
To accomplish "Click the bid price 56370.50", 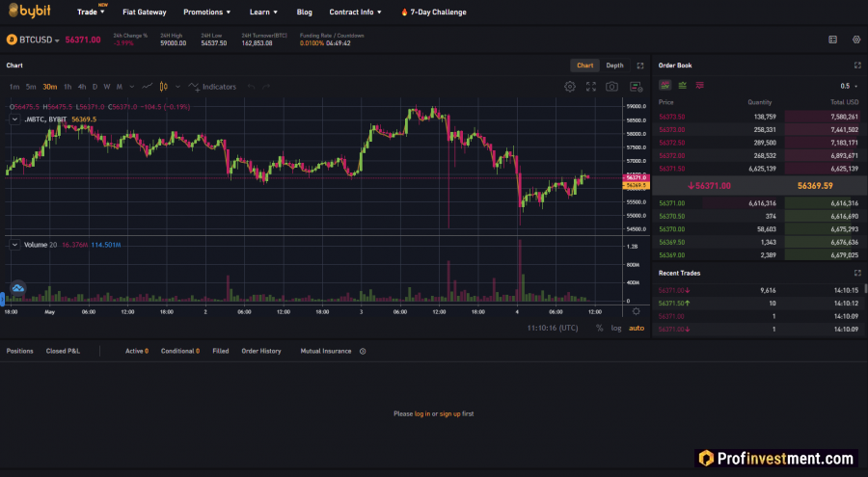I will [x=672, y=217].
